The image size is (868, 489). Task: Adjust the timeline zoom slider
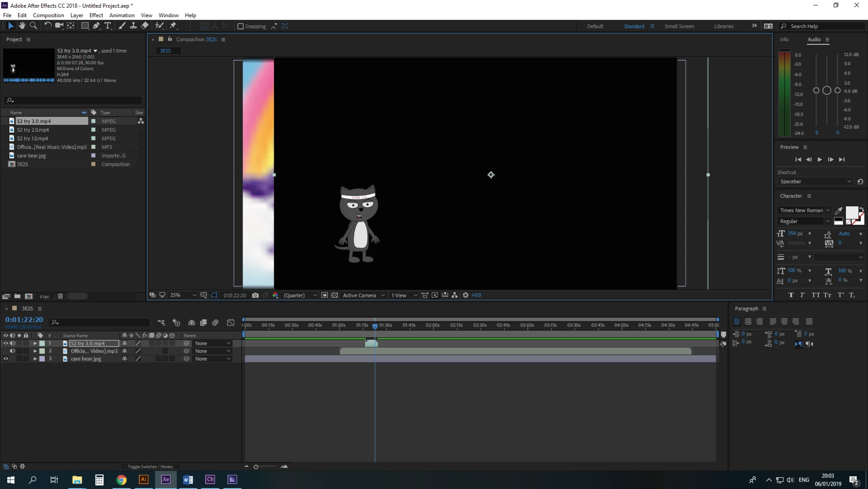[x=256, y=467]
